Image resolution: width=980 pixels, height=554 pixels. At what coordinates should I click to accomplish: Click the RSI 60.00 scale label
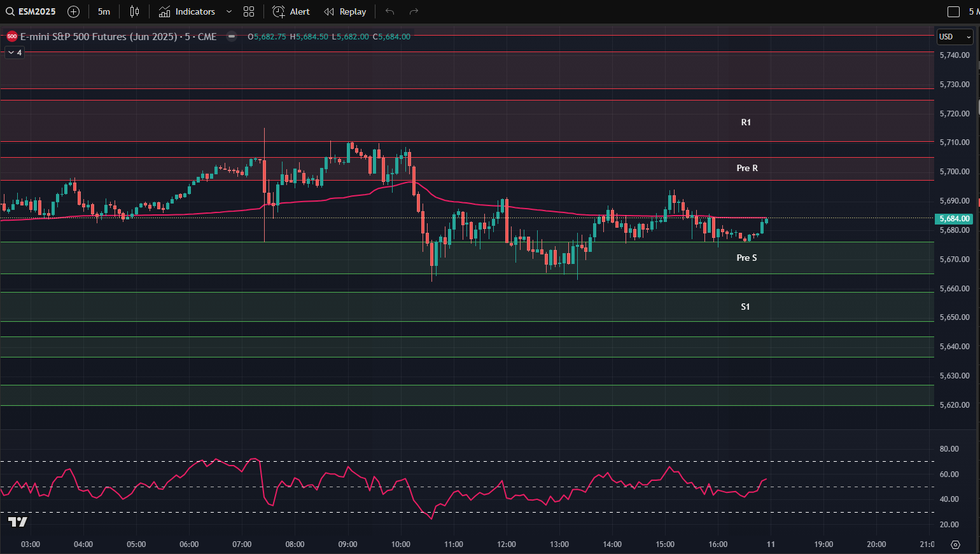[x=949, y=474]
